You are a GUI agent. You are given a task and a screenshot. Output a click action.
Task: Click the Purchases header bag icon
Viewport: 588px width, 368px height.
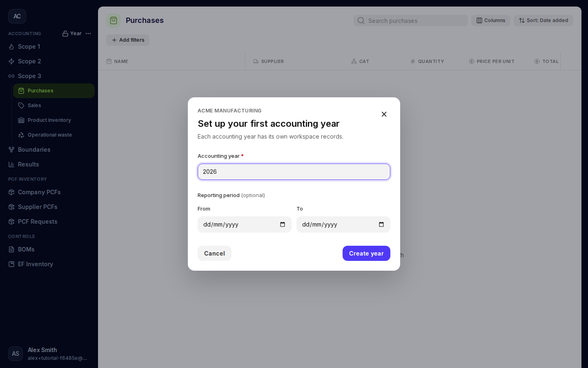pos(114,20)
